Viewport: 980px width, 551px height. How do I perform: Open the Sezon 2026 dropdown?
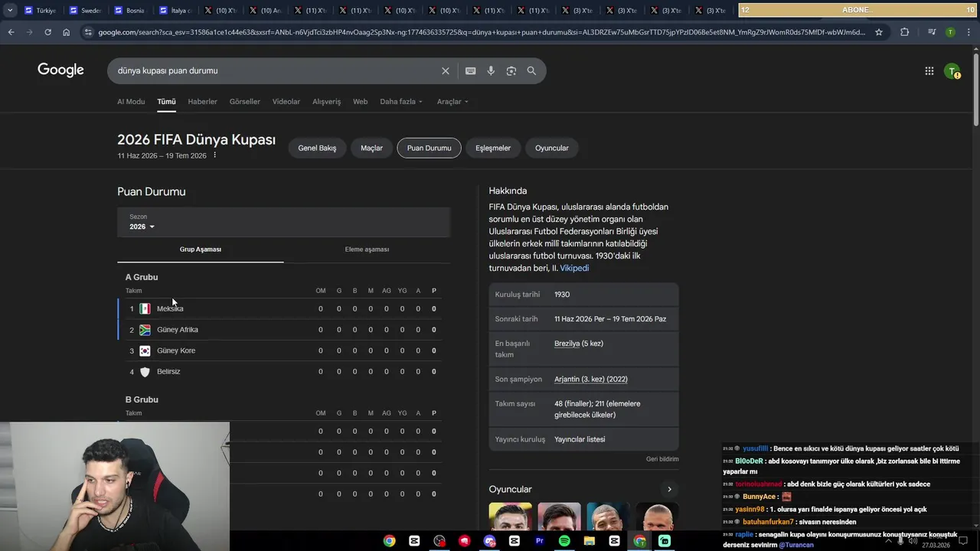click(142, 227)
